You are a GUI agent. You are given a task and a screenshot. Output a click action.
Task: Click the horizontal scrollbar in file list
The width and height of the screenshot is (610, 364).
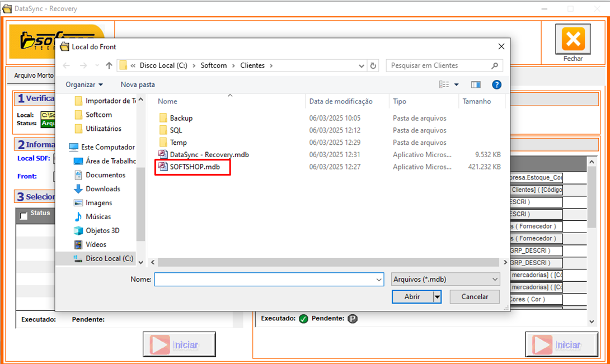(325, 262)
